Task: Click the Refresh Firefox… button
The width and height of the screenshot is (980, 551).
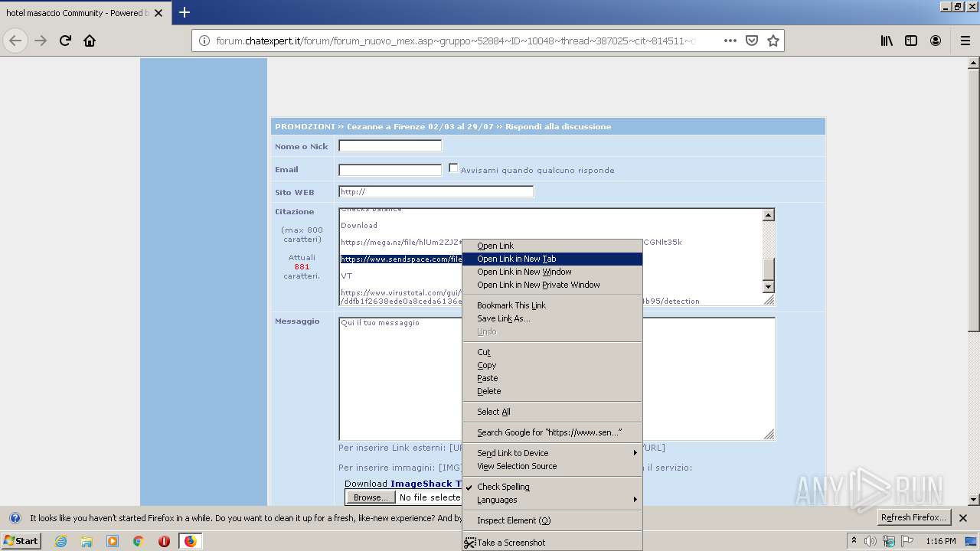Action: click(x=913, y=517)
